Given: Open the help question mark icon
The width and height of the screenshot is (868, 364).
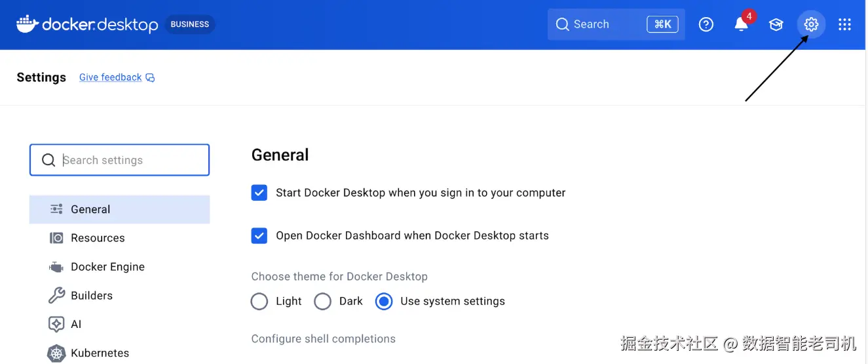Looking at the screenshot, I should (706, 24).
